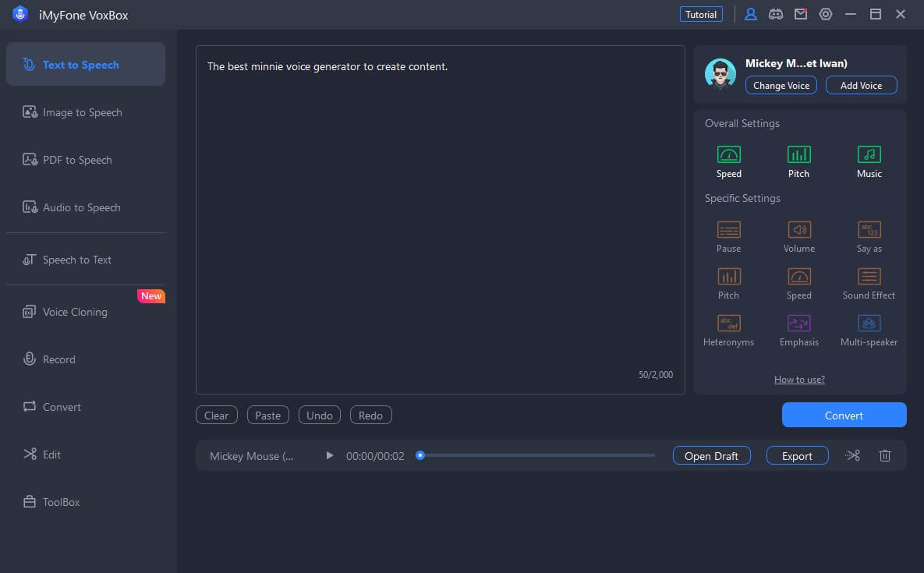The image size is (924, 573).
Task: Open the mail messages icon
Action: pos(800,14)
